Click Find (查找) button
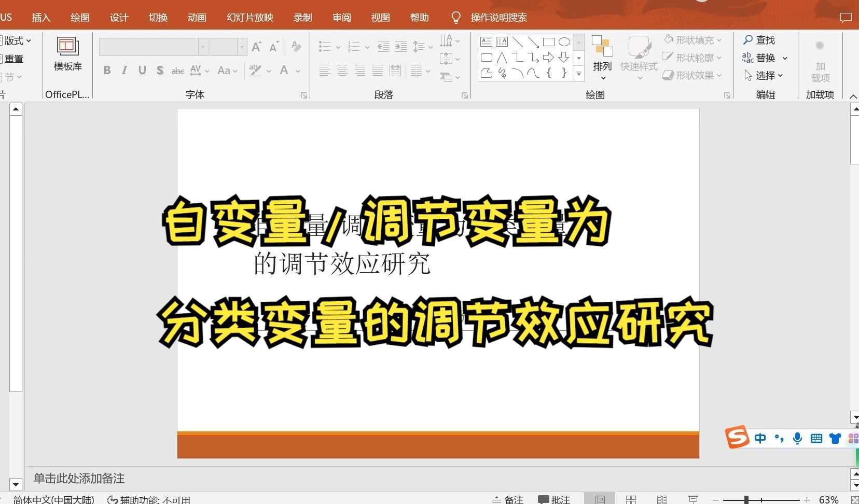Viewport: 859px width, 504px height. coord(759,40)
